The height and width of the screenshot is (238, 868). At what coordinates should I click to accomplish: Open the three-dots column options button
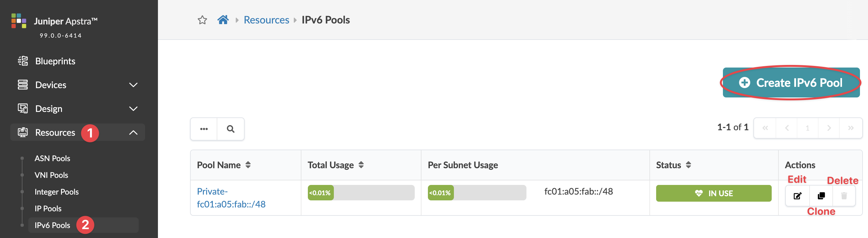pyautogui.click(x=204, y=129)
